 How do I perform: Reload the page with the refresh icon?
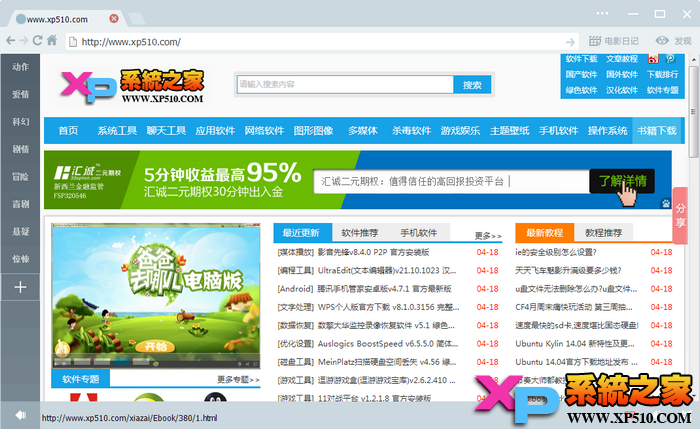(x=38, y=41)
